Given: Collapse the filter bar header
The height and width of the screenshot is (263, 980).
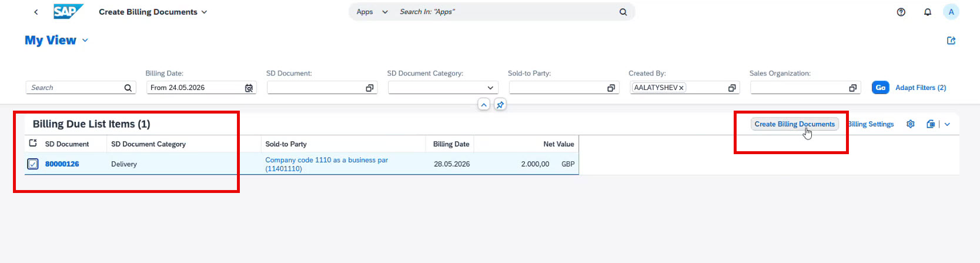Looking at the screenshot, I should [x=484, y=105].
